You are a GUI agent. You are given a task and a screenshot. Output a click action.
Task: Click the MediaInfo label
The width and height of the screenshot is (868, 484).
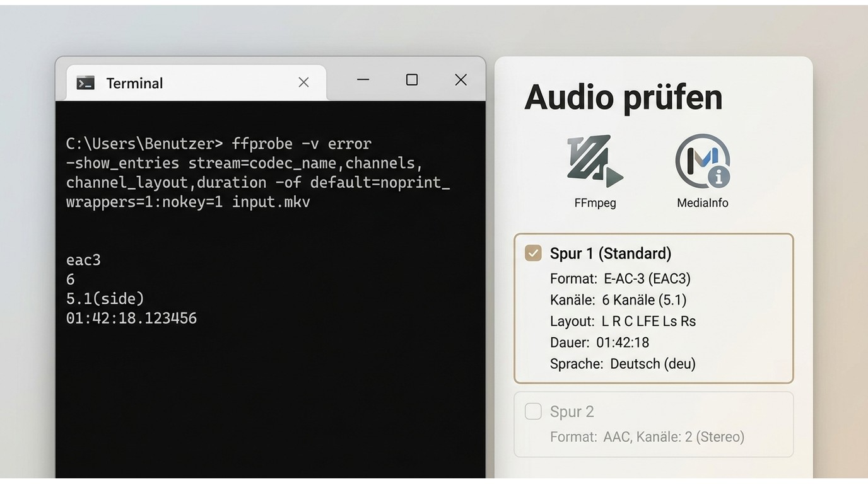click(x=703, y=203)
